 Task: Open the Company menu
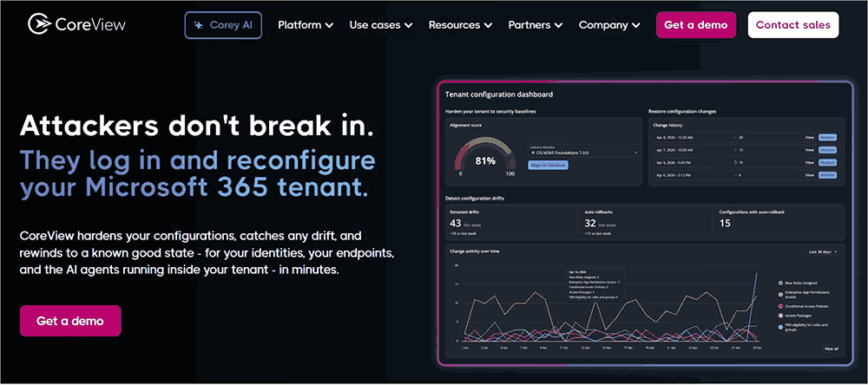(x=609, y=25)
